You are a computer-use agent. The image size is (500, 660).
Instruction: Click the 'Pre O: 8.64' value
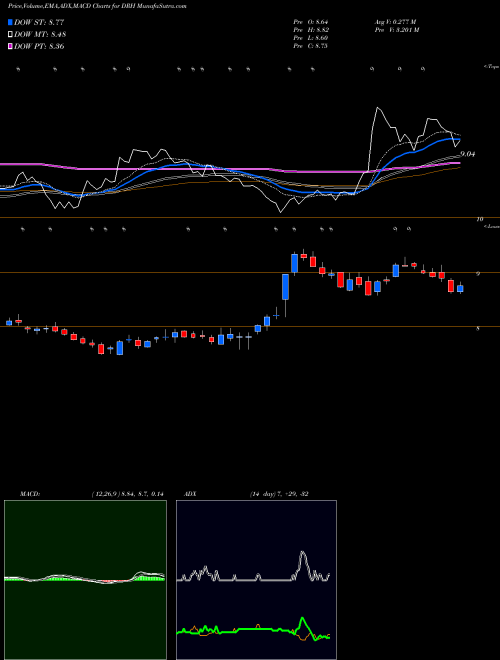coord(311,22)
